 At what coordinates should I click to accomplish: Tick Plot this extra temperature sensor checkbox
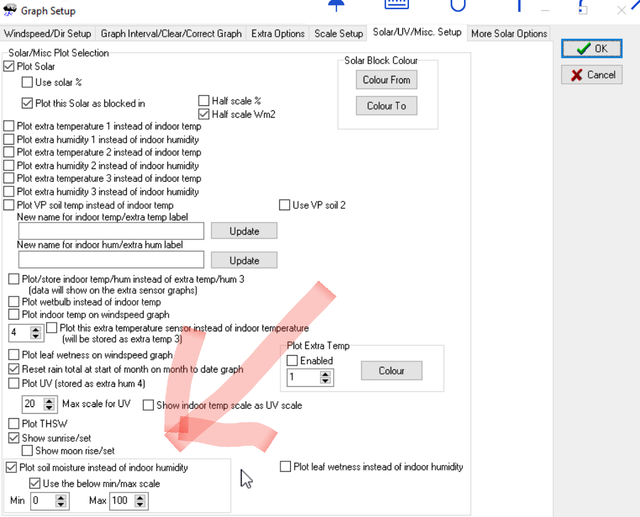coord(51,328)
